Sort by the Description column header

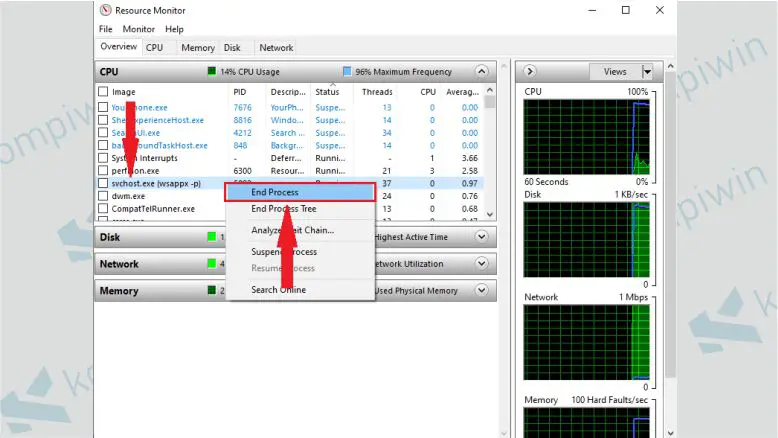tap(288, 92)
